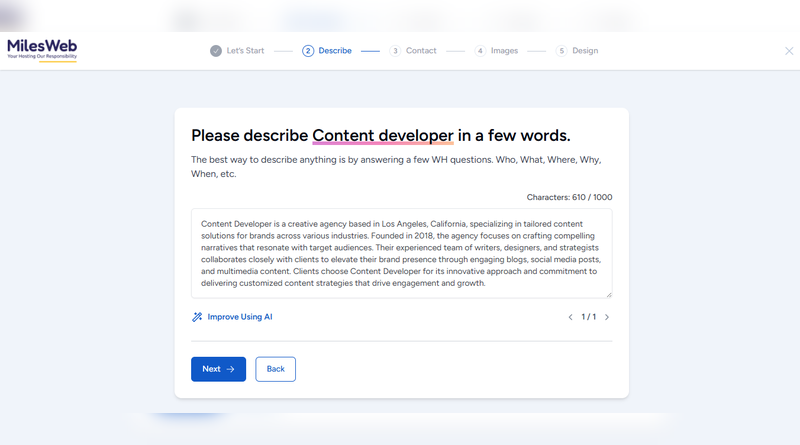
Task: Click the completed checkmark icon for Let's Start
Action: 216,51
